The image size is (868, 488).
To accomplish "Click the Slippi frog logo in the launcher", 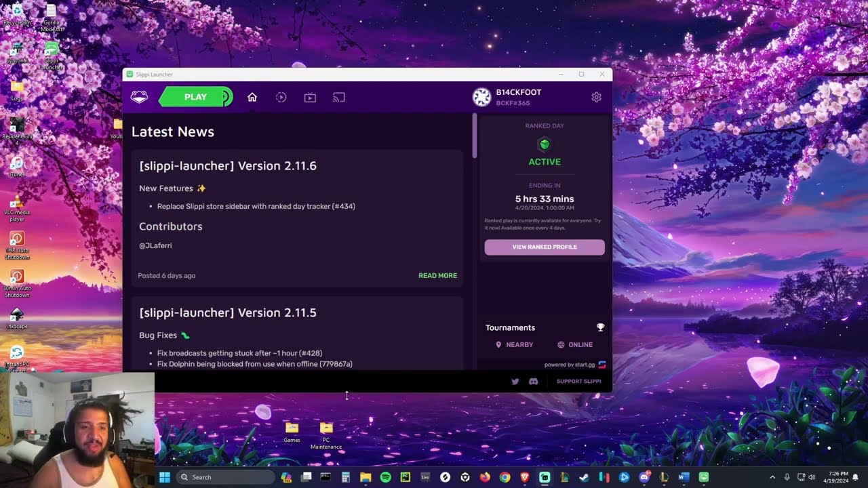I will [139, 97].
